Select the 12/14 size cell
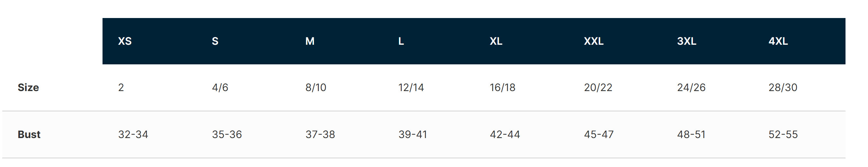 (x=411, y=88)
